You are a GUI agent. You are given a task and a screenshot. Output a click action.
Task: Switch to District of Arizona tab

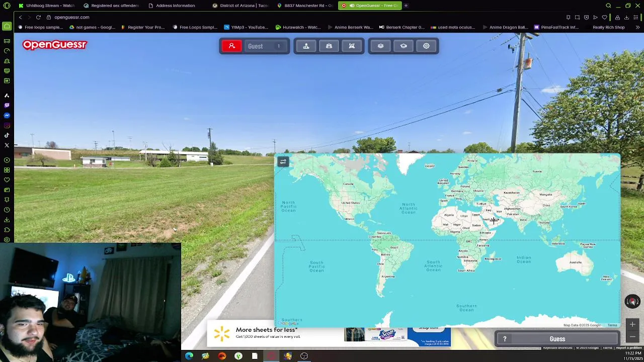click(240, 6)
